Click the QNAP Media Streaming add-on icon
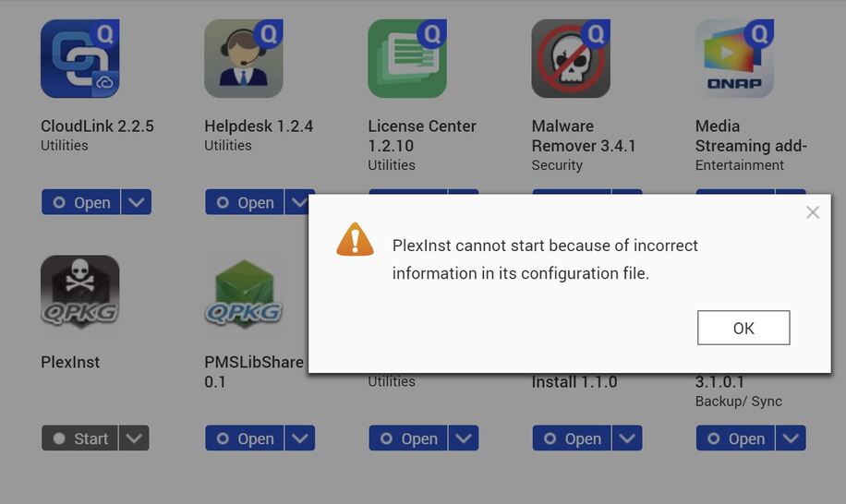Screen dimensions: 846x504 point(734,59)
